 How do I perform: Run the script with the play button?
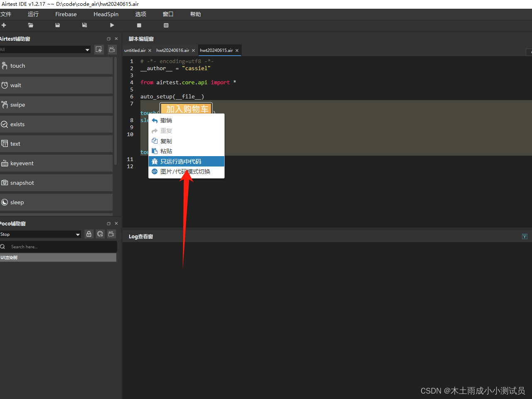click(112, 25)
